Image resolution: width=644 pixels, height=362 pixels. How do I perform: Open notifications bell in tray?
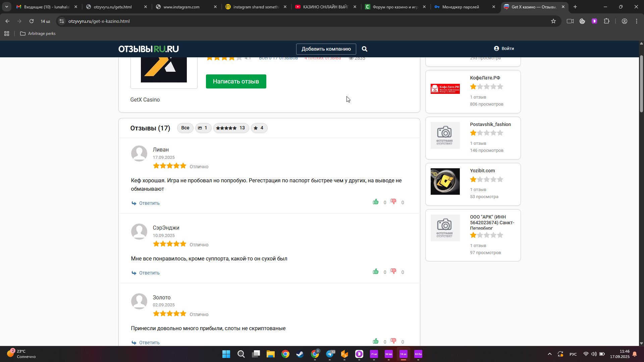click(x=635, y=354)
